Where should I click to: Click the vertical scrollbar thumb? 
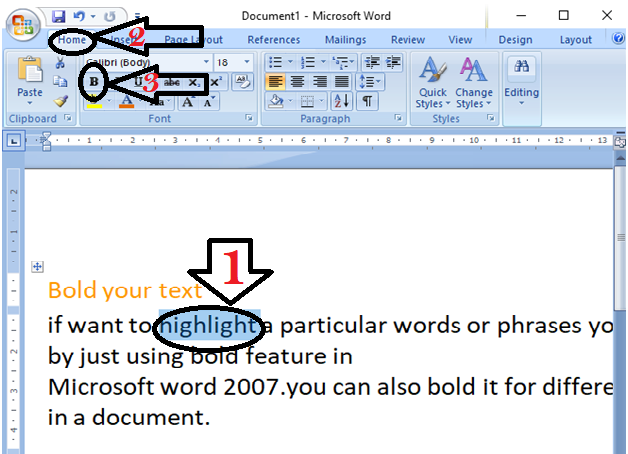tap(620, 238)
